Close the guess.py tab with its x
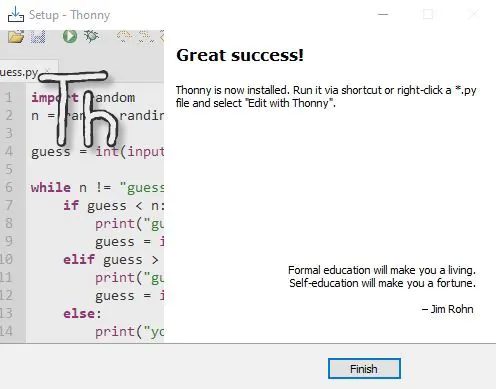The image size is (496, 389). (47, 71)
